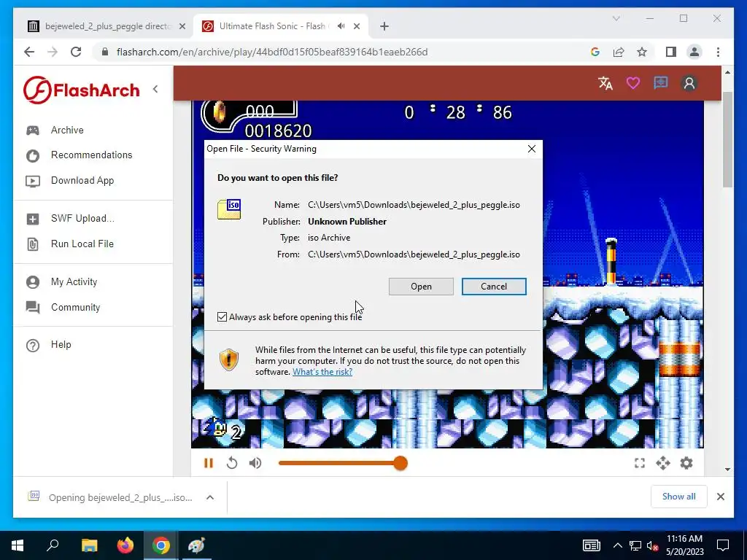
Task: Restart the game with the reload icon
Action: (x=231, y=463)
